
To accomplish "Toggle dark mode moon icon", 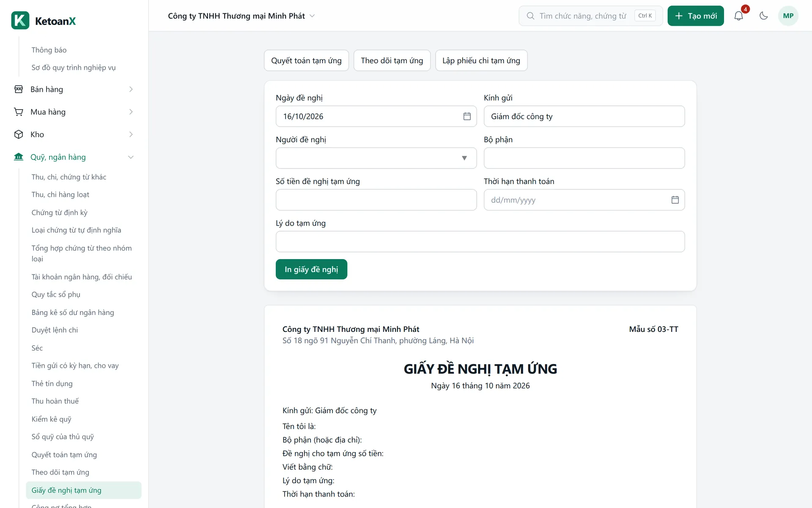I will pyautogui.click(x=763, y=16).
